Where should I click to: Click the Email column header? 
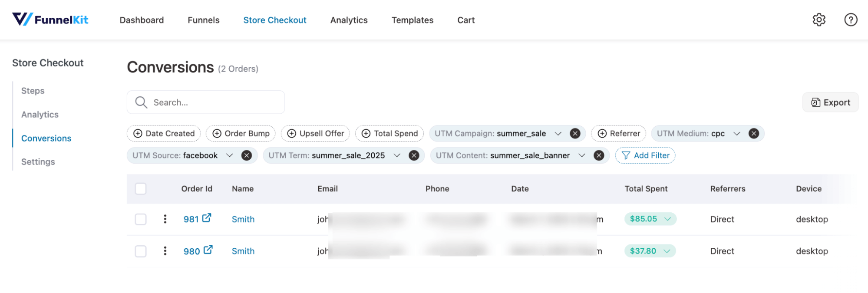tap(327, 189)
